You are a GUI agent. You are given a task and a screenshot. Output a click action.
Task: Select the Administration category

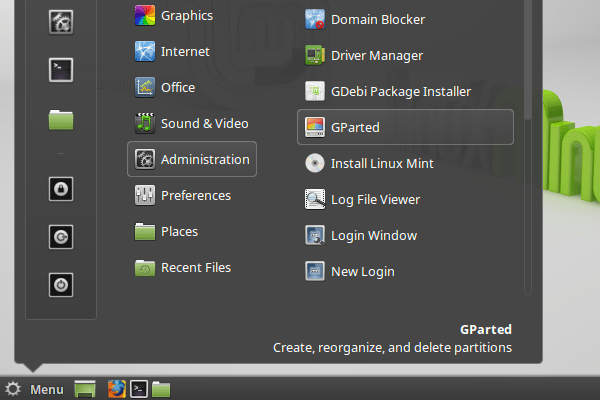point(192,159)
